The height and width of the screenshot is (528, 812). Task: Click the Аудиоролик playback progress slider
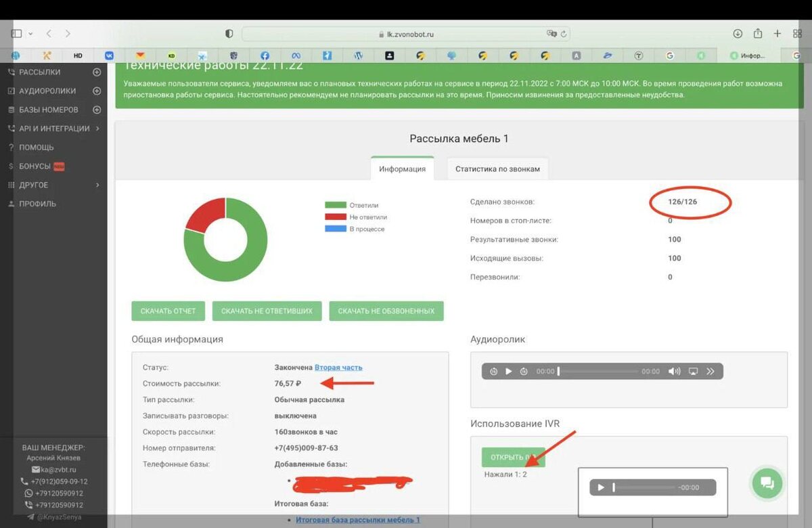[598, 372]
